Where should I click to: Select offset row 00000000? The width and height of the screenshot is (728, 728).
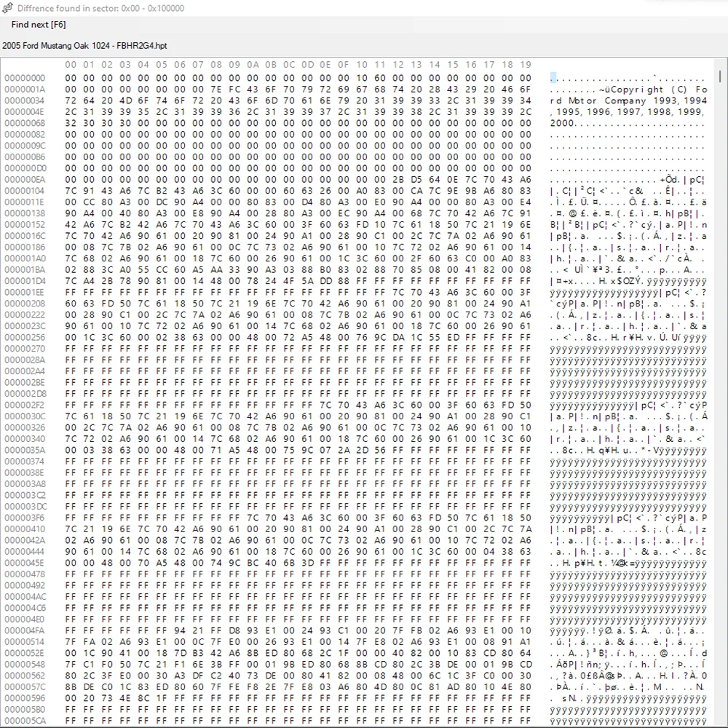(x=25, y=78)
